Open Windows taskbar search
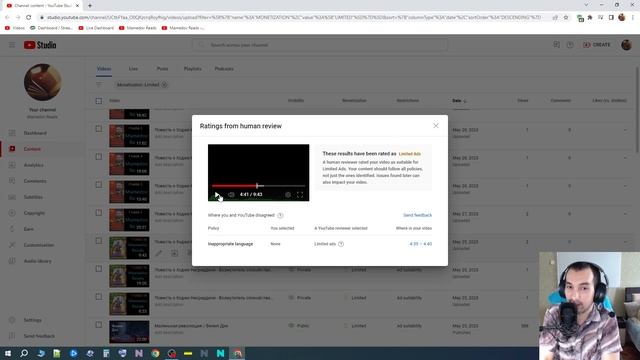The image size is (640, 360). tap(24, 353)
